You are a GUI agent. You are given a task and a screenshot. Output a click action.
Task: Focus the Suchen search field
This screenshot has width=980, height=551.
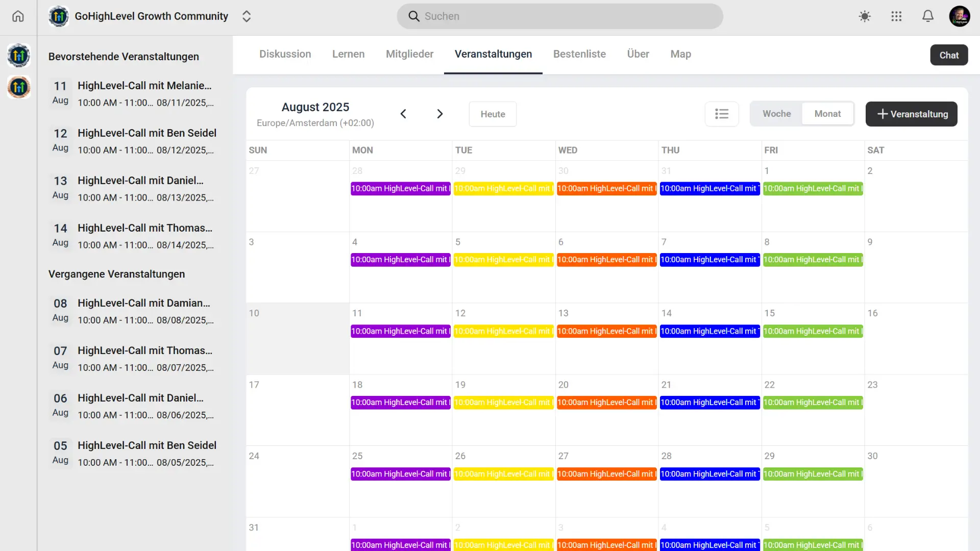click(x=560, y=16)
